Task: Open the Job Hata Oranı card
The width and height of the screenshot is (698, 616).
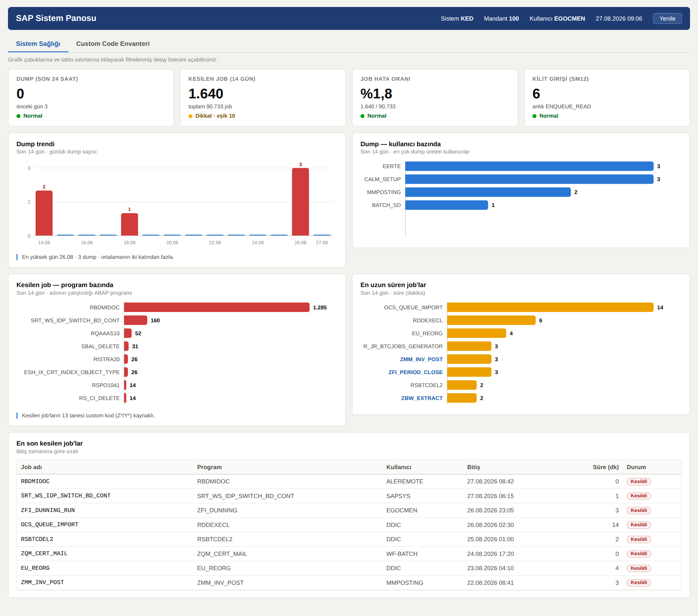Action: coord(435,98)
